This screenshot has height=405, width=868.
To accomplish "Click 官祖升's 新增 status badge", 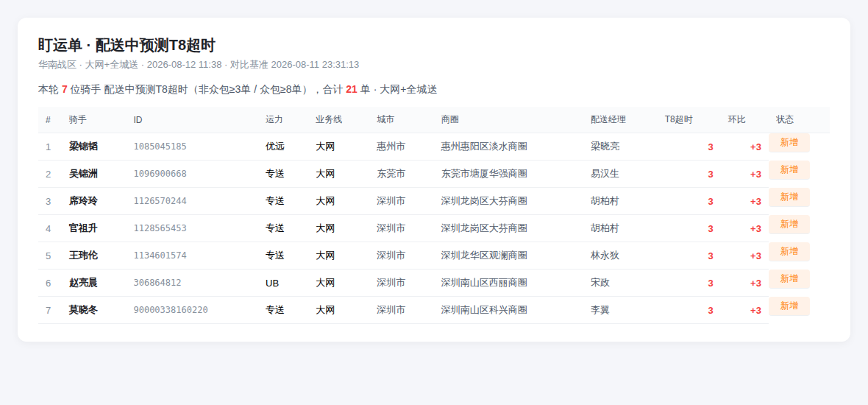I will [x=789, y=224].
